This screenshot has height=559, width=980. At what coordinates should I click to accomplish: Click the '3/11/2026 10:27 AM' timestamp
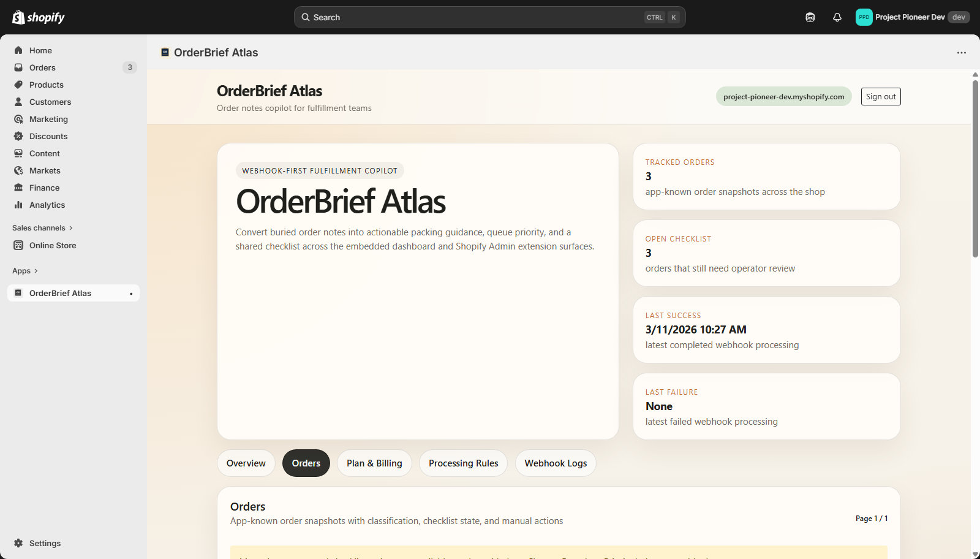[x=696, y=330]
